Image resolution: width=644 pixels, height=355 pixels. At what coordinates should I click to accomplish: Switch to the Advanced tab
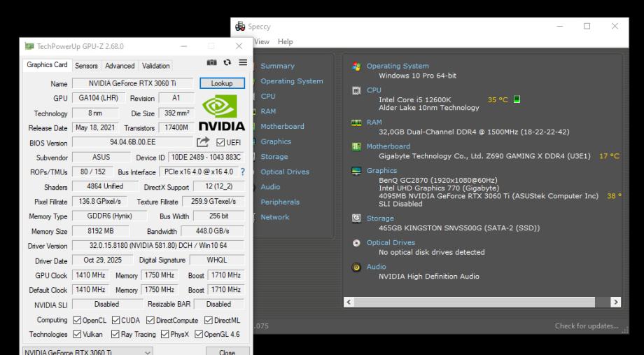coord(120,66)
